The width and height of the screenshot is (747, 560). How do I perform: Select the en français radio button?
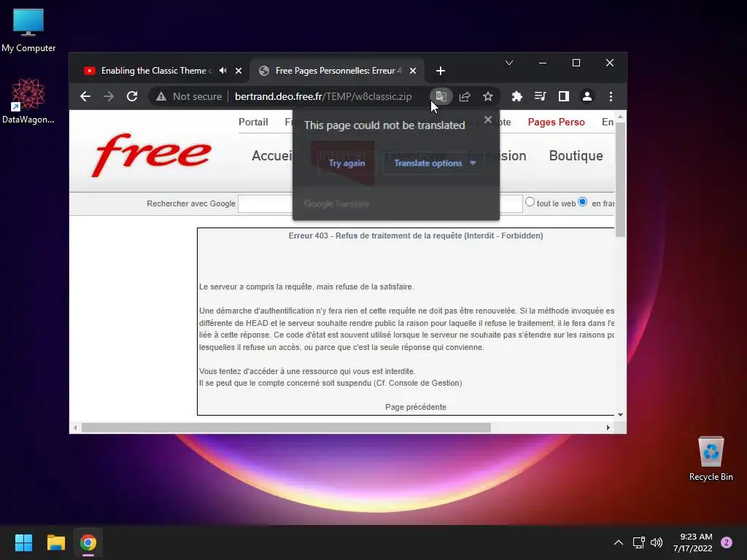coord(582,202)
